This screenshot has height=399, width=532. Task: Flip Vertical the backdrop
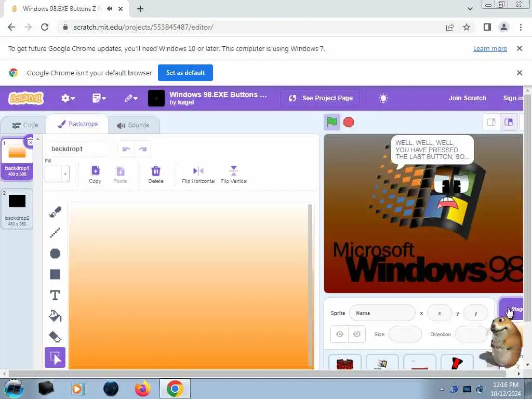pyautogui.click(x=234, y=175)
